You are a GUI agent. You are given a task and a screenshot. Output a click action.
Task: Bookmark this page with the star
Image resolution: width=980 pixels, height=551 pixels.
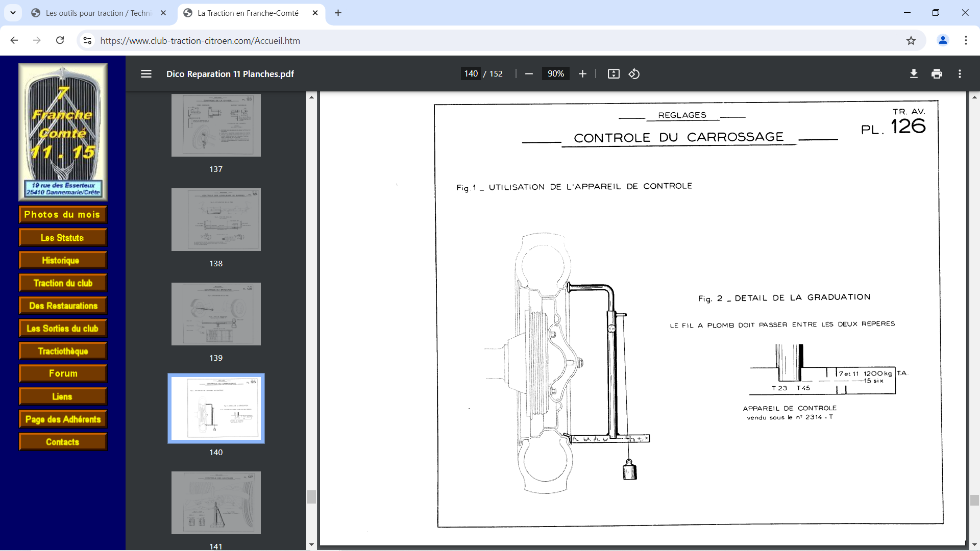click(x=911, y=40)
